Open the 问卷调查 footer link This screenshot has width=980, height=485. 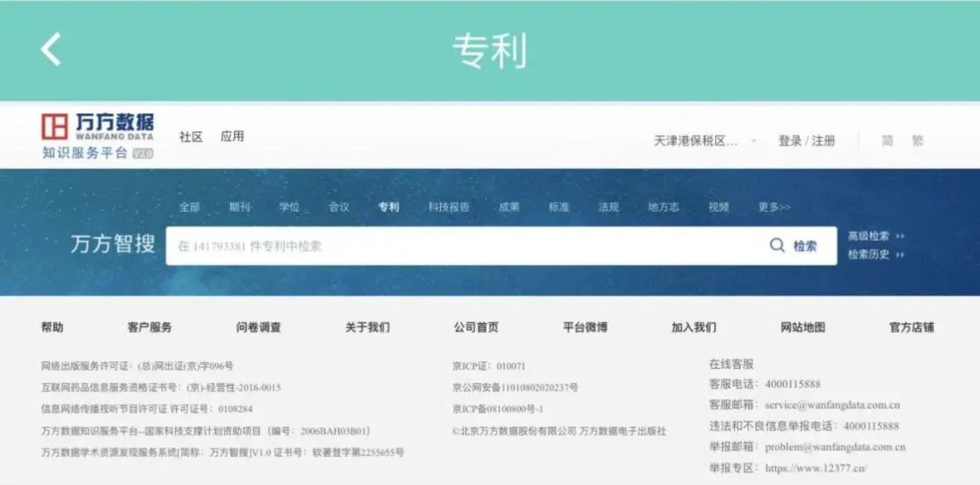pyautogui.click(x=258, y=327)
